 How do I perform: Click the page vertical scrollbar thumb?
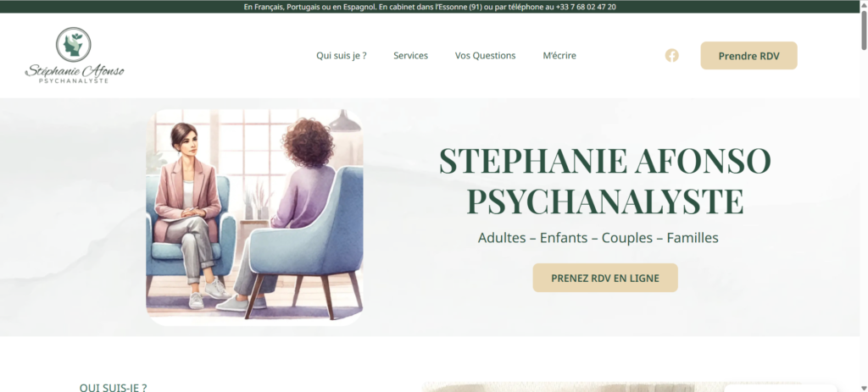[864, 29]
